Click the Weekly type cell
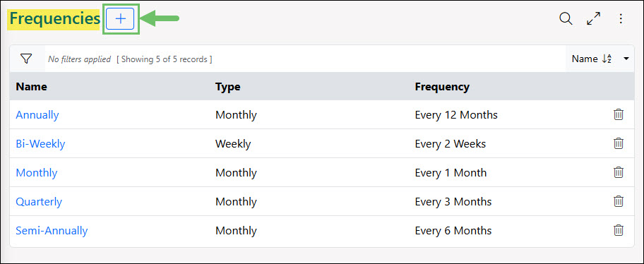Screen dimensions: 644x264 233,144
